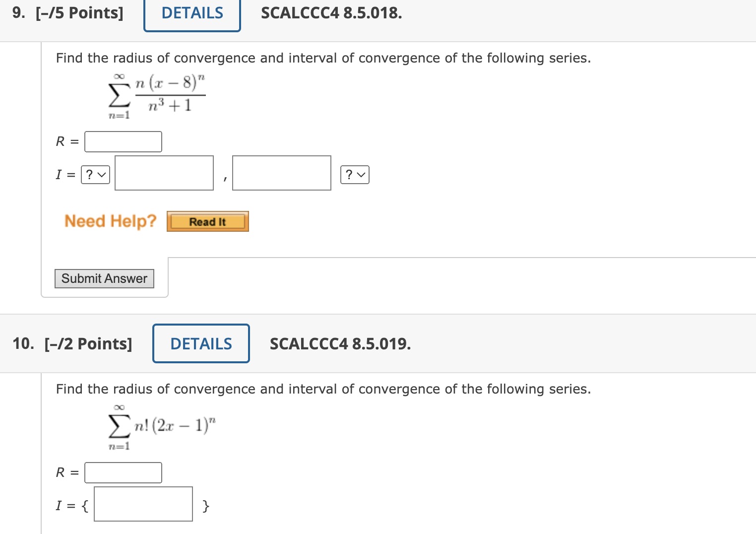Click the R input field for problem 9
This screenshot has height=534, width=756.
tap(123, 141)
